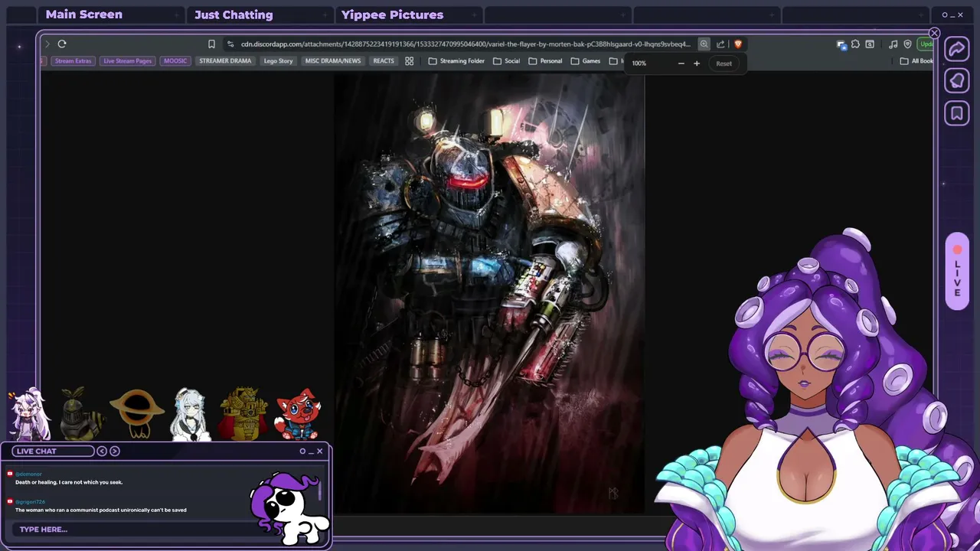Click the Death or healing chat message

(x=69, y=482)
